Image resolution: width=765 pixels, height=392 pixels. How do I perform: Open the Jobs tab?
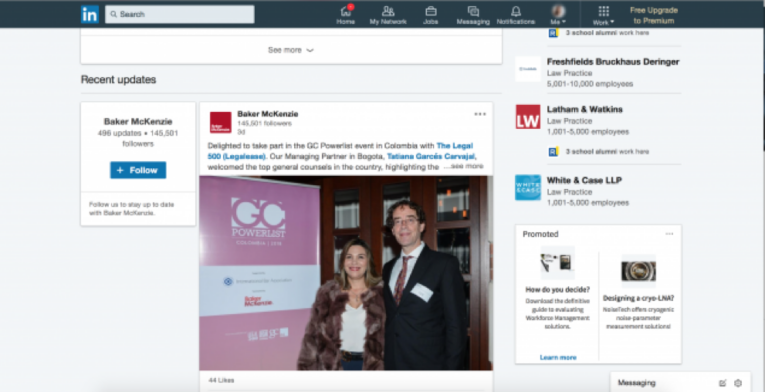click(430, 15)
